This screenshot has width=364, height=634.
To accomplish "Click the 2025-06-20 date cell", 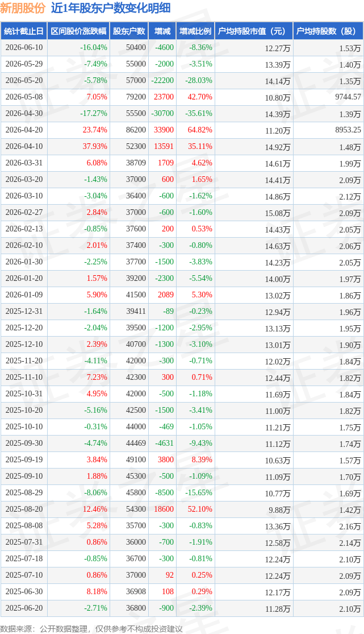I will pos(24,608).
